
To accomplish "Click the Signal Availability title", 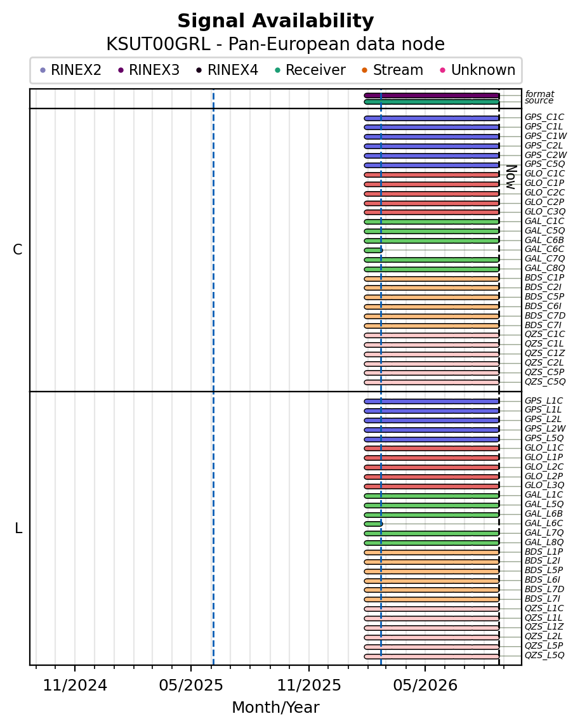I will 276,22.
